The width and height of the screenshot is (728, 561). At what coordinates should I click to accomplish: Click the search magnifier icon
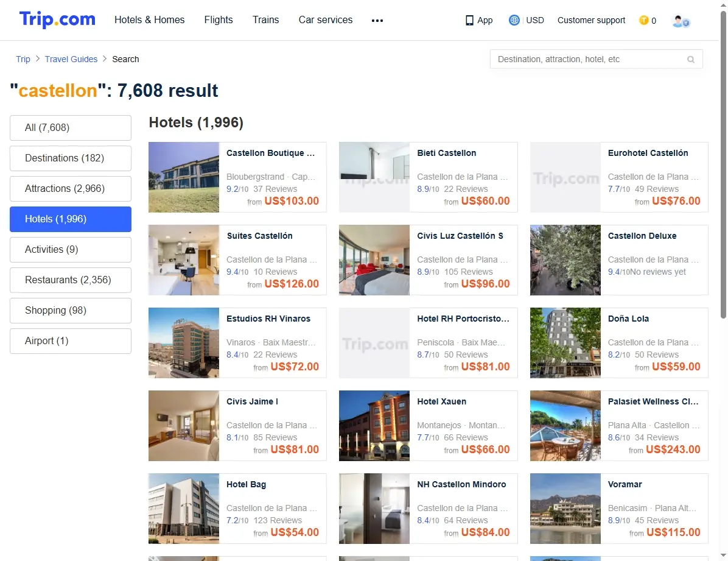click(691, 60)
